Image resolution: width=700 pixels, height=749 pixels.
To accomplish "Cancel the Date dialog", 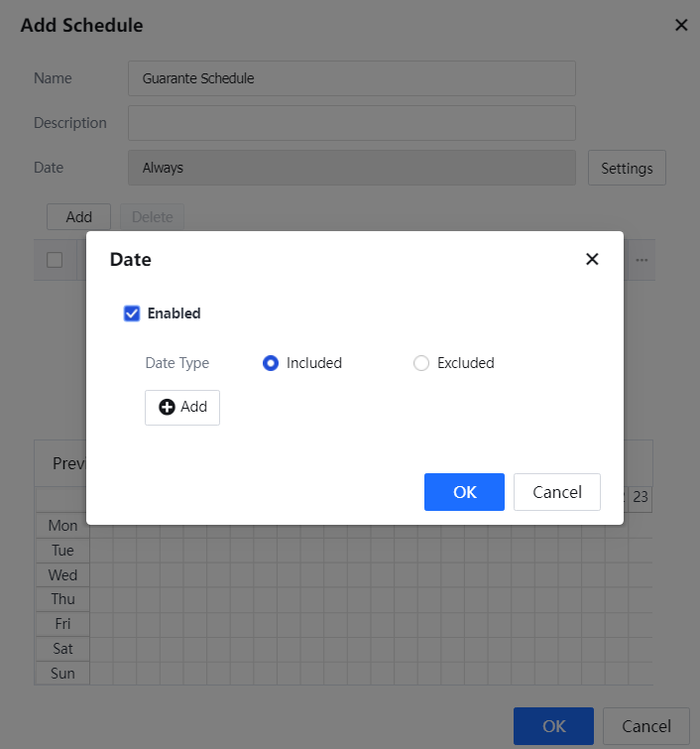I will point(556,492).
